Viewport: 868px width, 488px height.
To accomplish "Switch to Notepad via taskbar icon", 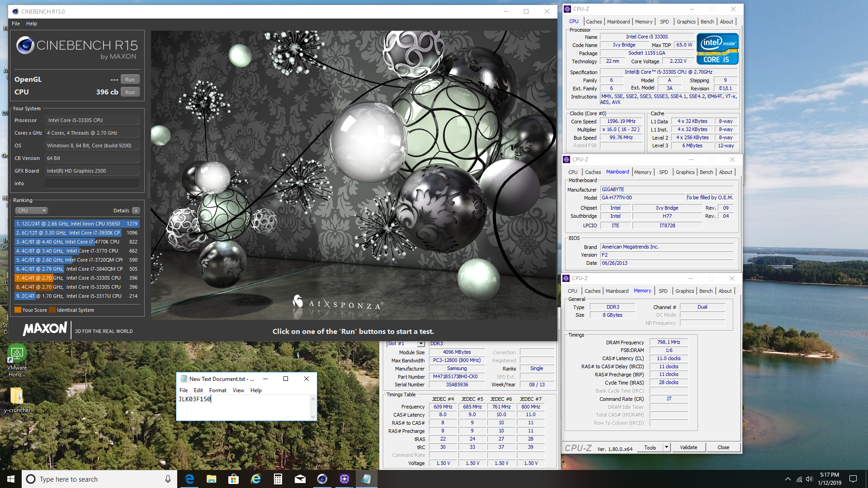I will click(x=367, y=479).
